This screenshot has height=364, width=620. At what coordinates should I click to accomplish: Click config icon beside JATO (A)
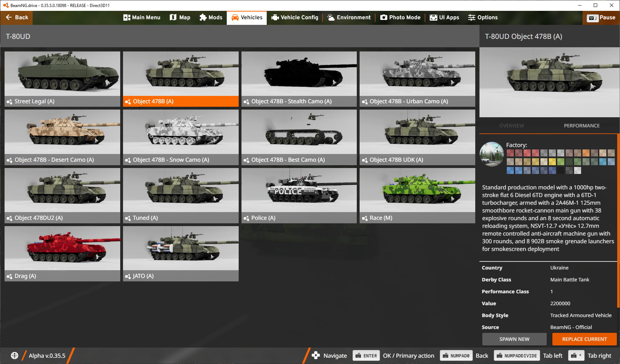click(128, 276)
